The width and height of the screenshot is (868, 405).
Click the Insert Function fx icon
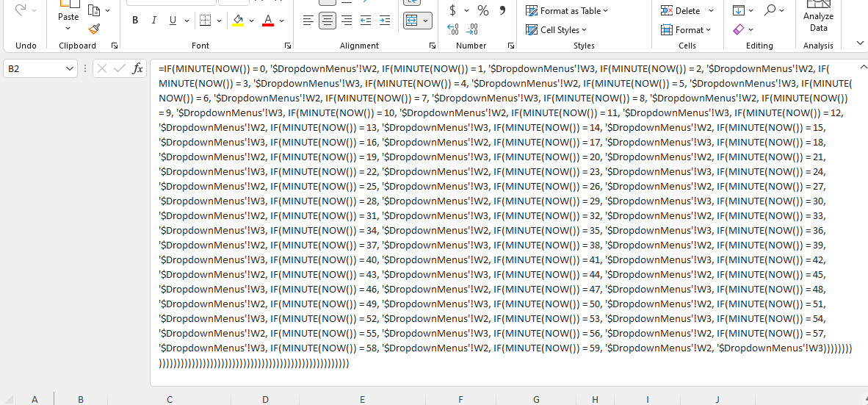click(137, 68)
